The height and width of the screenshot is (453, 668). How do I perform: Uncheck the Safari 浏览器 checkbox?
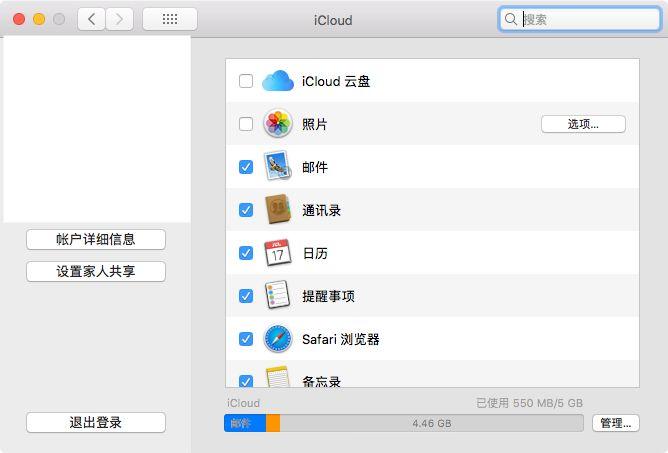pos(246,339)
